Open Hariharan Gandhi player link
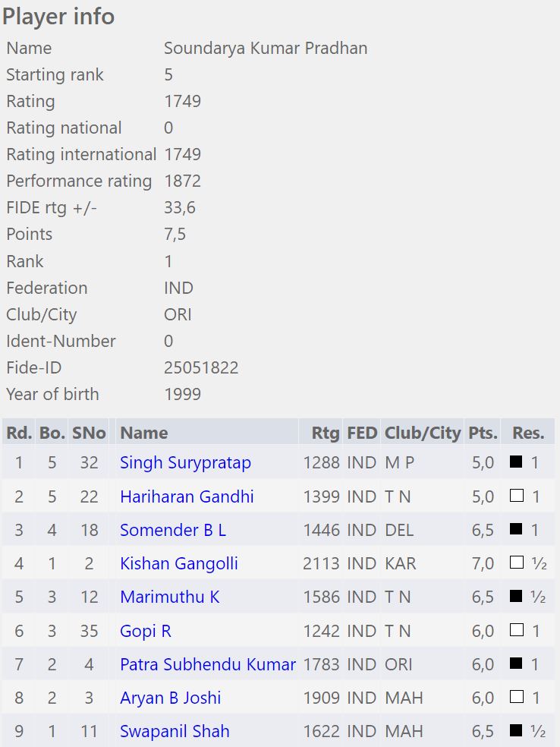Screen dimensions: 560x747 click(187, 496)
